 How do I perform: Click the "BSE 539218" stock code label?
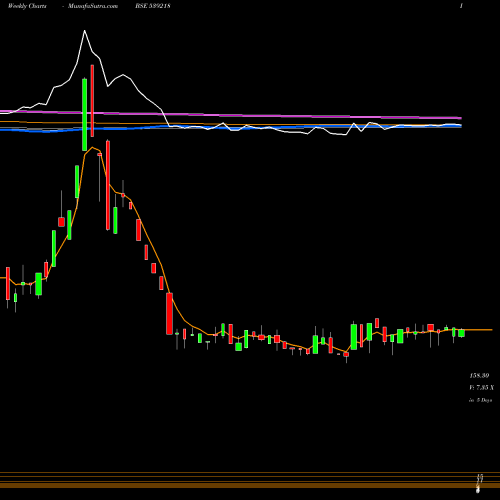coord(153,6)
